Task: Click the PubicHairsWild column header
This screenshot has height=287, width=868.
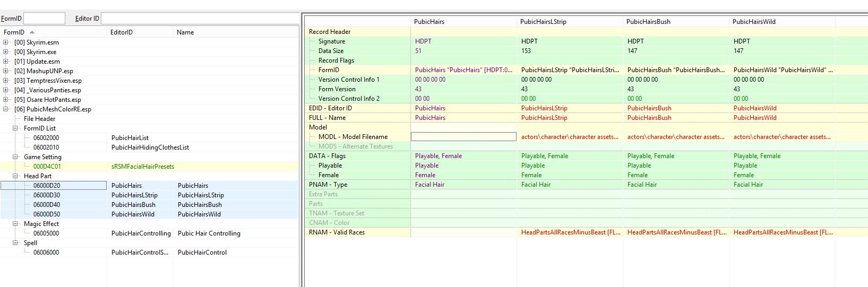Action: (x=782, y=22)
